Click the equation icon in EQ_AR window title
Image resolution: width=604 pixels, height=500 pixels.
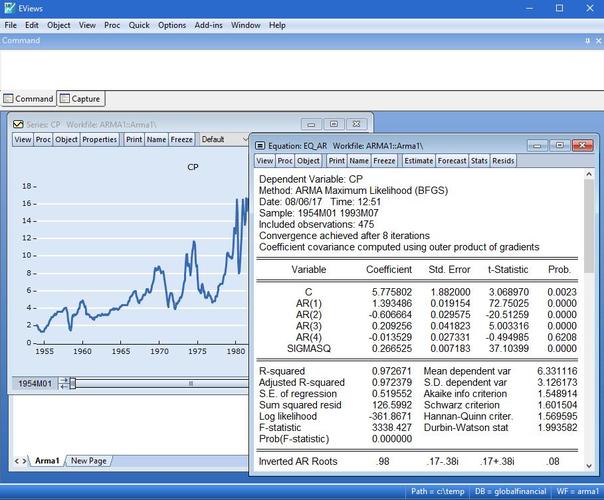point(260,145)
